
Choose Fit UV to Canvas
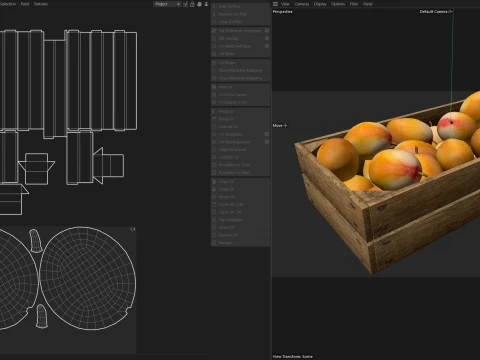tap(240, 95)
